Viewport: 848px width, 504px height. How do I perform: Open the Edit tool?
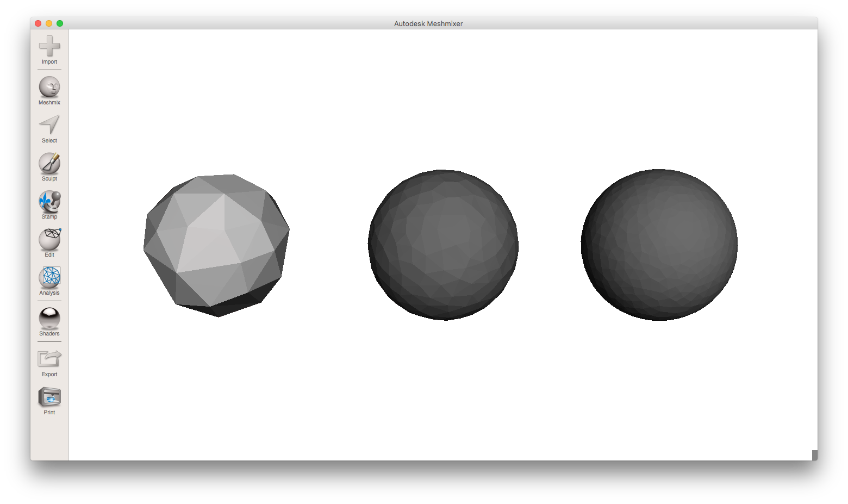point(49,239)
